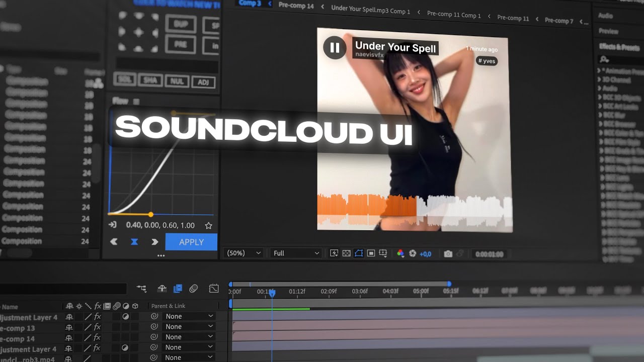
Task: Open parent None dropdown for rob3.mp4 layer
Action: (189, 358)
